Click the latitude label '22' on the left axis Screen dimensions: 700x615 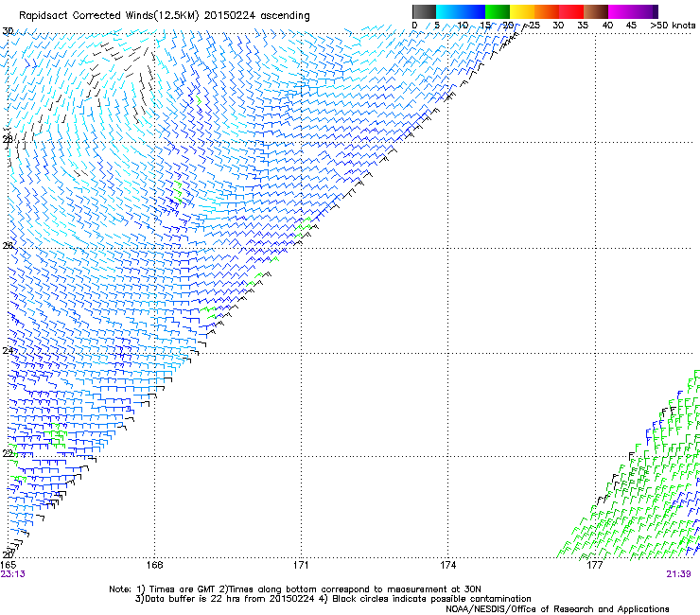(8, 453)
